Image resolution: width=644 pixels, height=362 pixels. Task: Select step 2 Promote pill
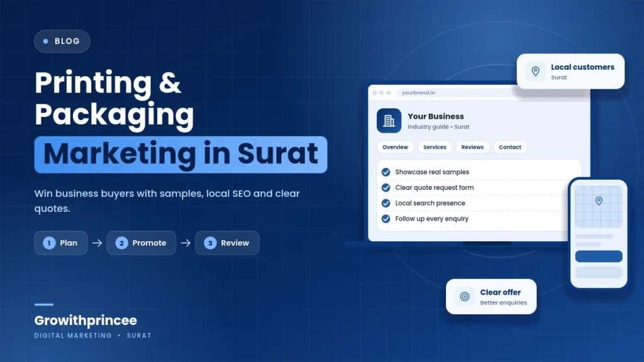point(142,243)
